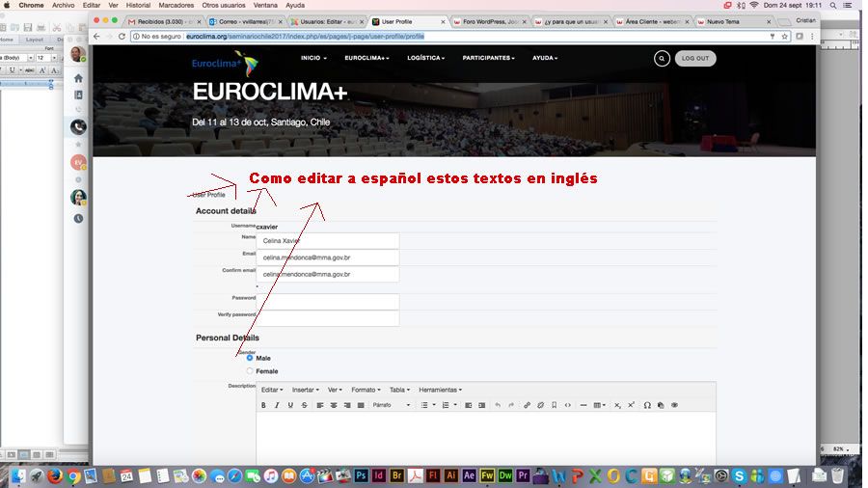The width and height of the screenshot is (868, 488).
Task: Insert an anchor bookmark in editor
Action: tap(555, 405)
